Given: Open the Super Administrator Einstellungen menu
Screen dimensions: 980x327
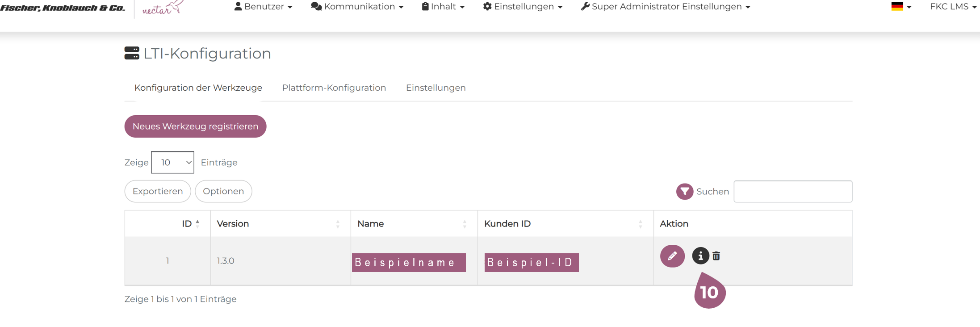Looking at the screenshot, I should pyautogui.click(x=666, y=7).
